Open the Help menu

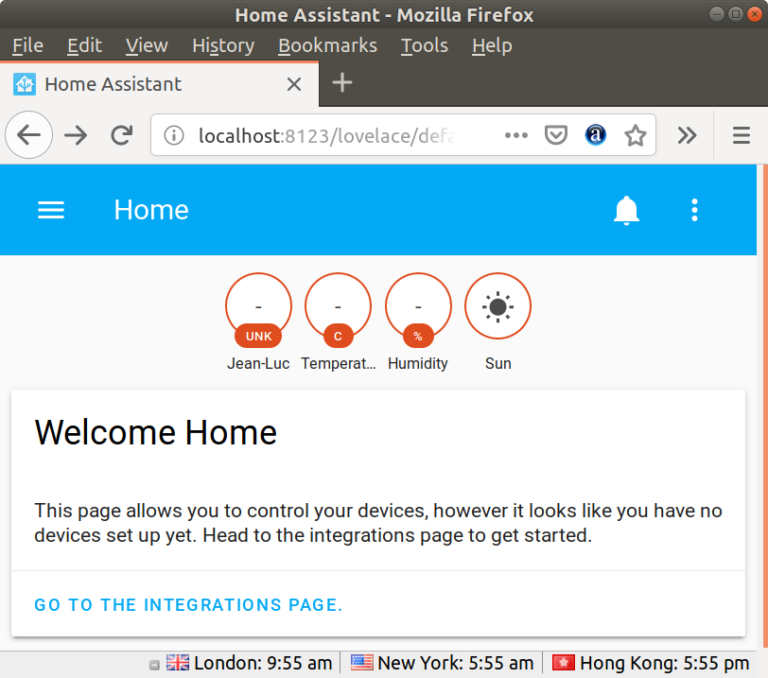tap(492, 46)
